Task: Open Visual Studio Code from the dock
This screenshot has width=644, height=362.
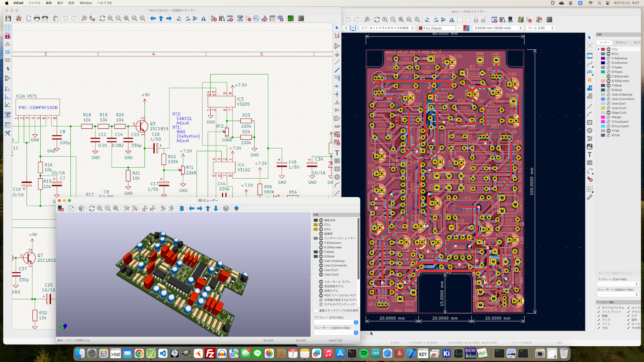Action: pyautogui.click(x=163, y=353)
